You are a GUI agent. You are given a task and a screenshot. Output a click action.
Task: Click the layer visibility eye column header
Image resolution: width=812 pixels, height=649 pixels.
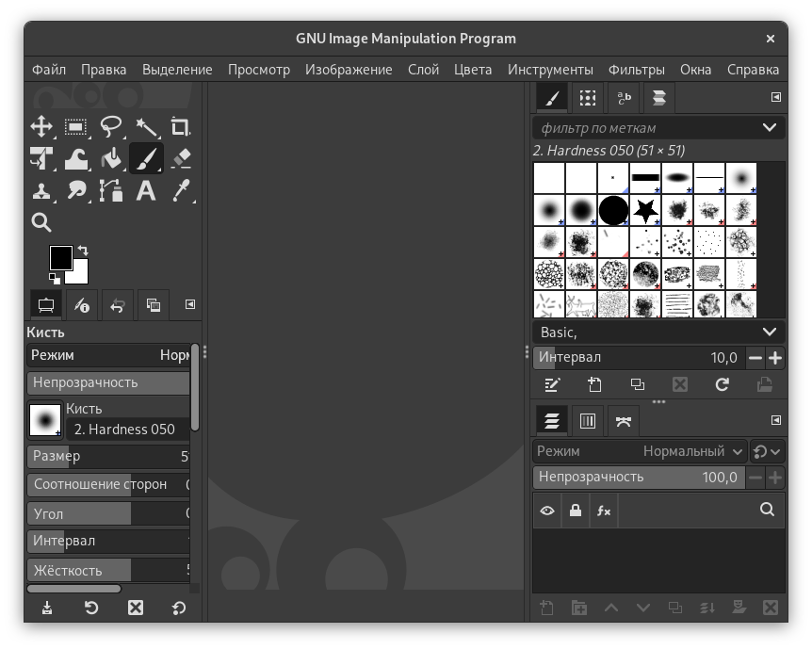tap(547, 511)
